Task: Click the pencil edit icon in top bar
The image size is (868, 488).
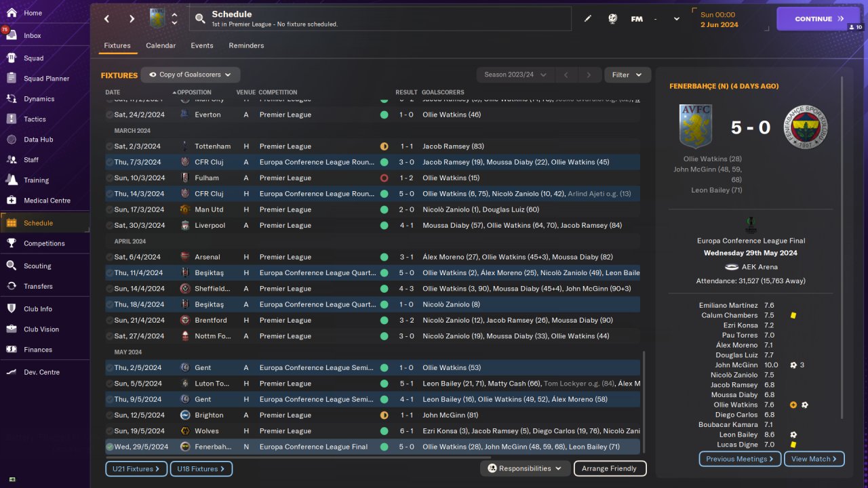Action: click(588, 19)
